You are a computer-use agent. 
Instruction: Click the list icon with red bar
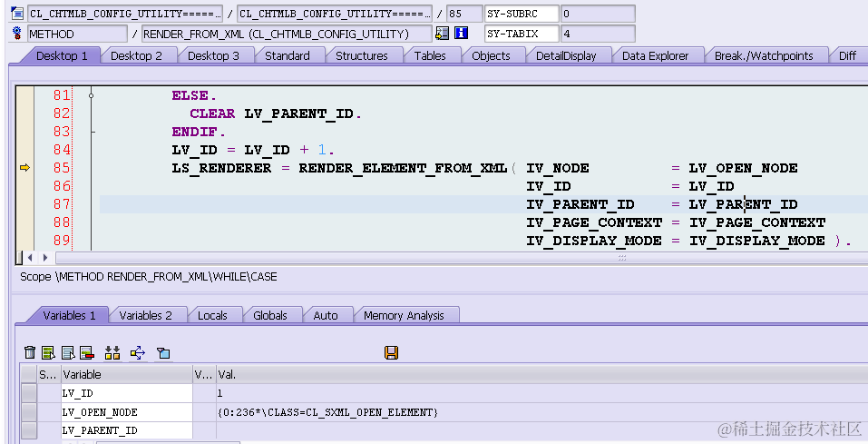coord(87,352)
